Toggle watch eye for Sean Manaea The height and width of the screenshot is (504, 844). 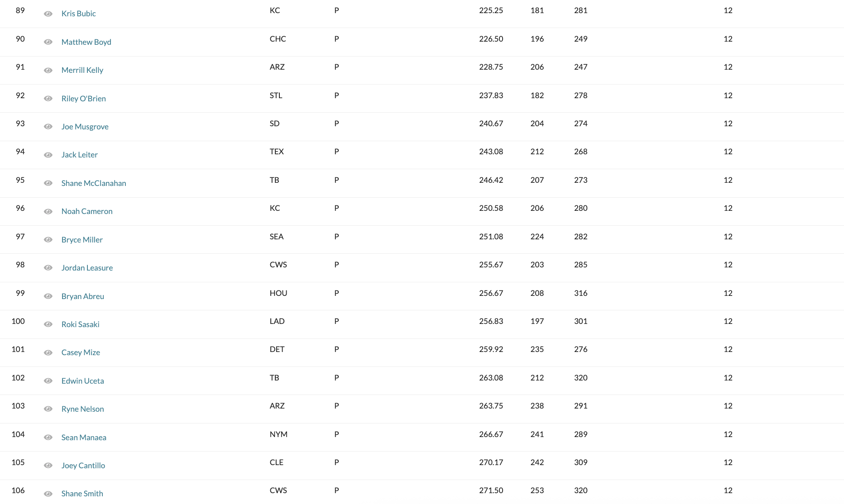coord(48,437)
